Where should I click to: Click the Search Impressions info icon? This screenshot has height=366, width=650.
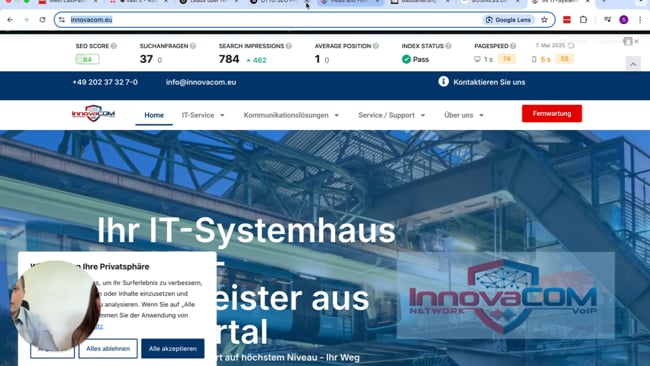pyautogui.click(x=289, y=46)
